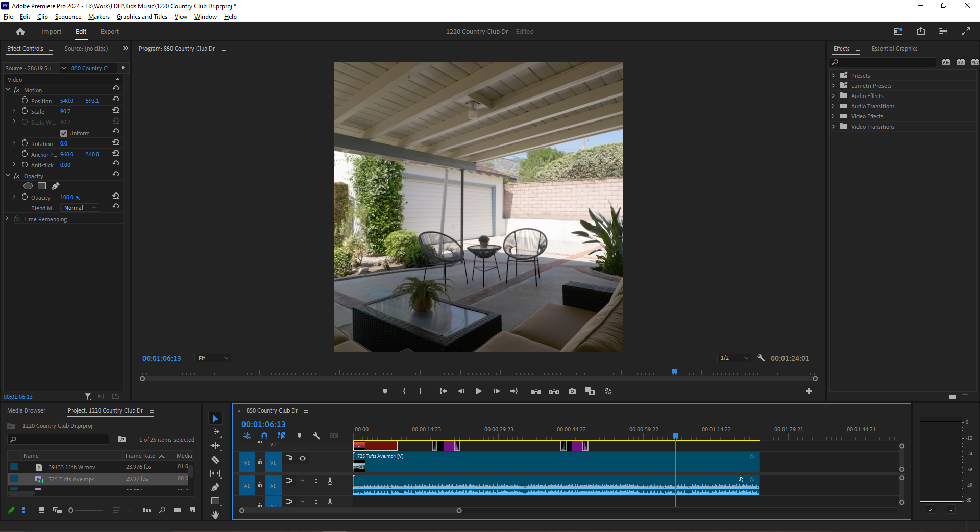Toggle insert sequences as nests
Viewport: 980px width, 532px height.
(247, 436)
